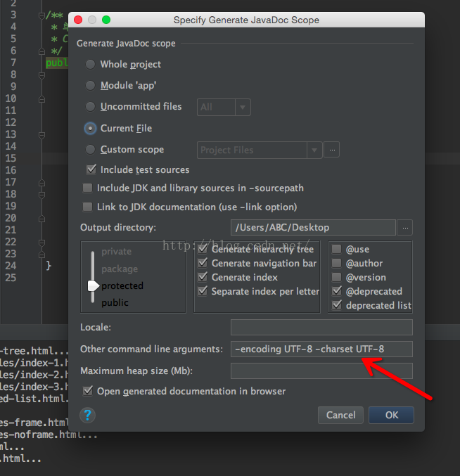Viewport: 460px width, 476px height.
Task: Toggle Include test sources checkbox
Action: tap(91, 169)
